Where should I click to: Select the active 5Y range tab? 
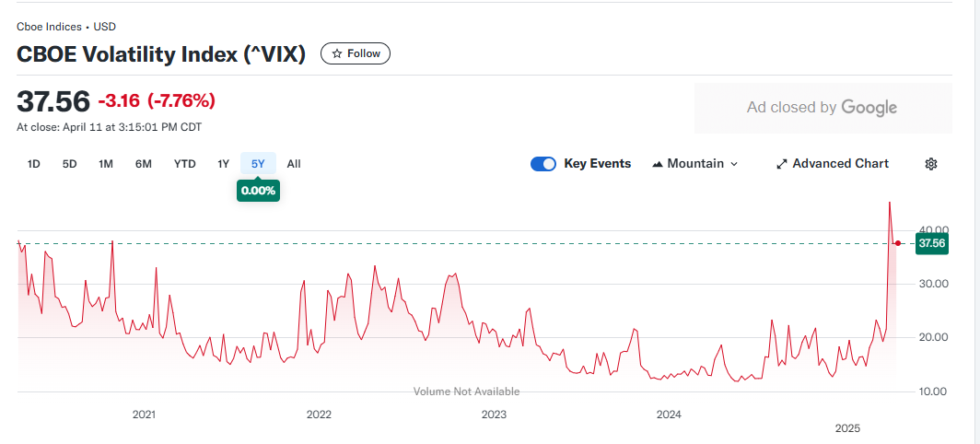pos(258,164)
